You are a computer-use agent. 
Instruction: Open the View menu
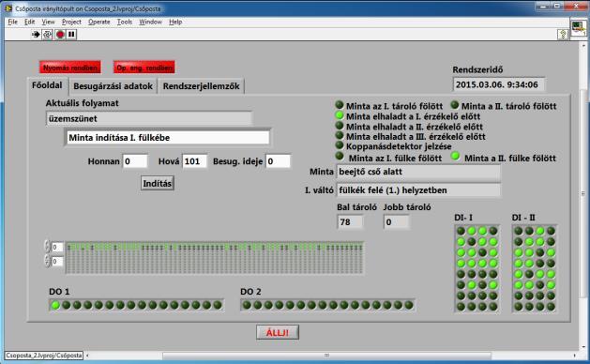pos(48,22)
